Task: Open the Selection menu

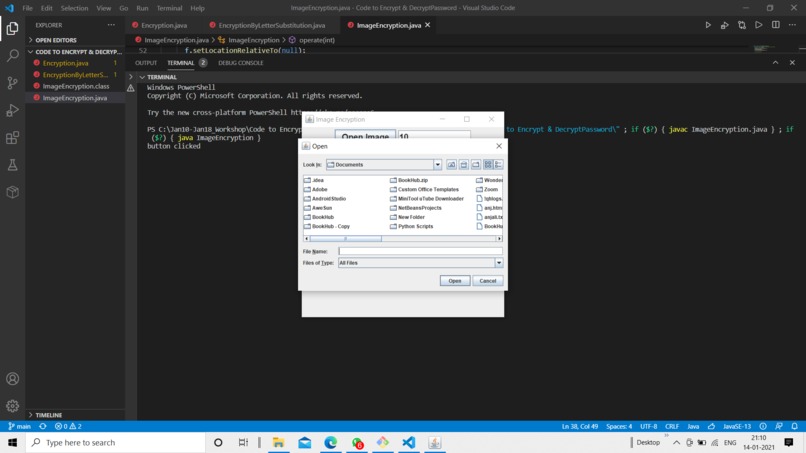Action: 74,8
